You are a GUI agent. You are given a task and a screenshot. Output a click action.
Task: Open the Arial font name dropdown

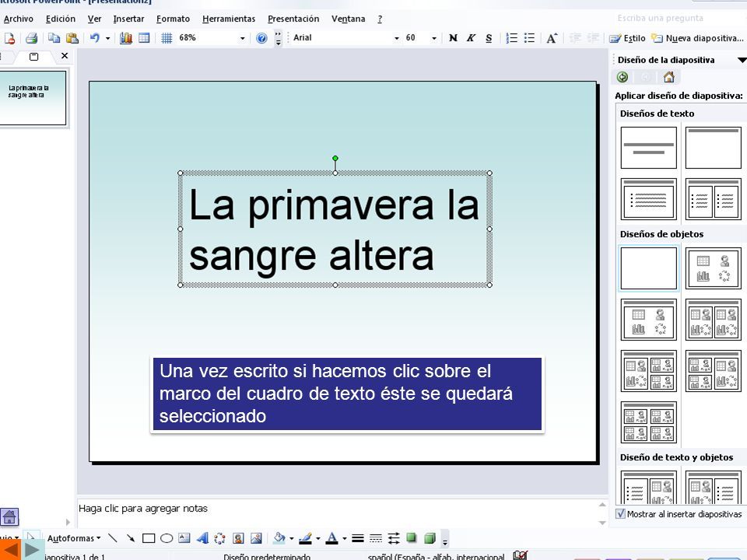[396, 38]
